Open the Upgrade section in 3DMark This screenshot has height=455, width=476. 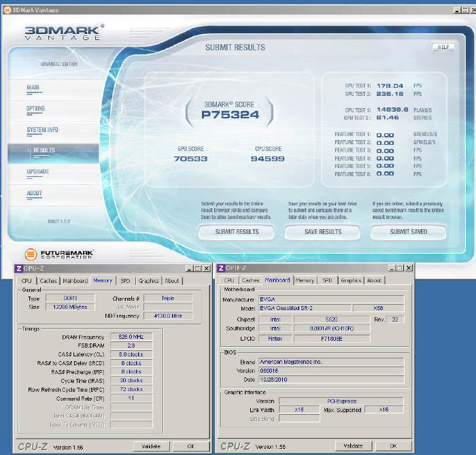(x=37, y=171)
